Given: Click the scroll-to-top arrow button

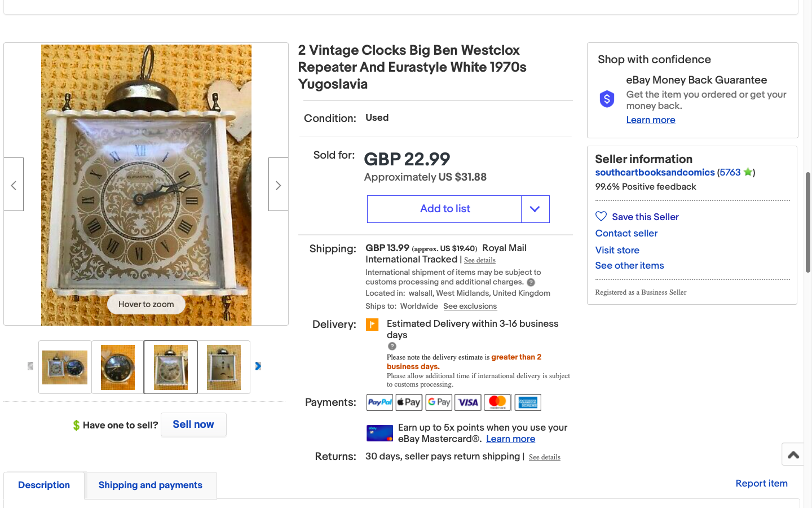Looking at the screenshot, I should coord(793,454).
